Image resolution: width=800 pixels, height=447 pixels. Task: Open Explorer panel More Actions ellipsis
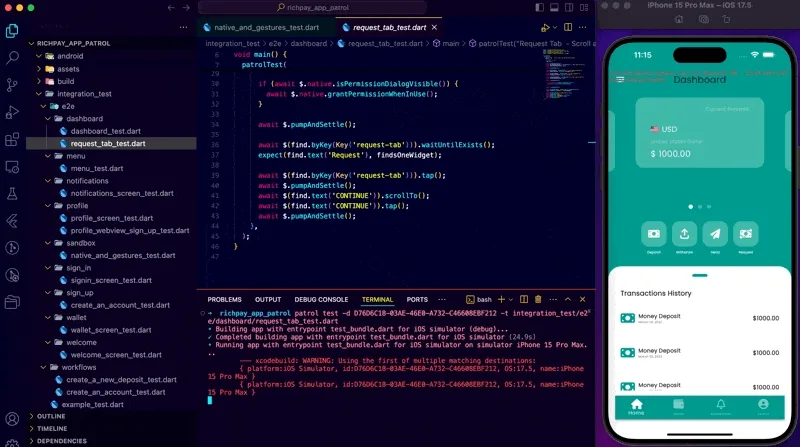(x=183, y=27)
